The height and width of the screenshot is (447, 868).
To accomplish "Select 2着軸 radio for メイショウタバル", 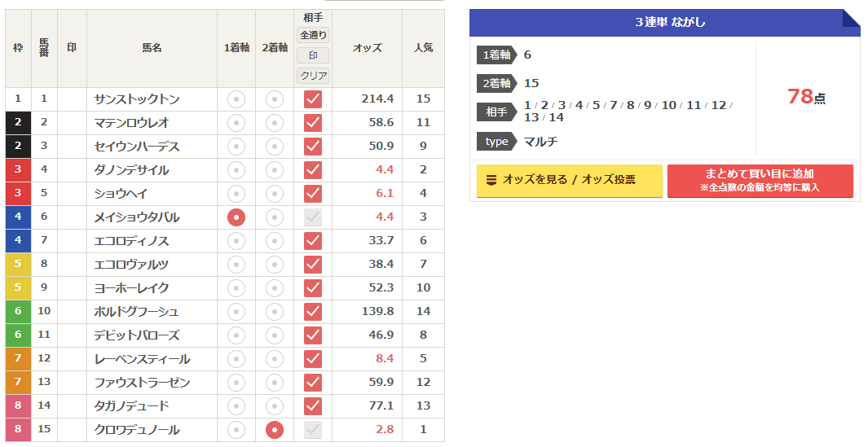I will coord(275,217).
